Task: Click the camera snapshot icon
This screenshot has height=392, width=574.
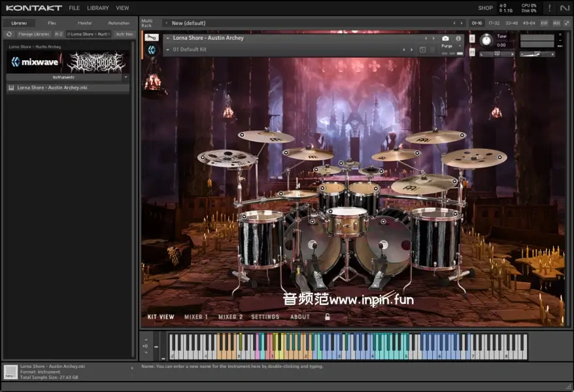Action: tap(445, 39)
